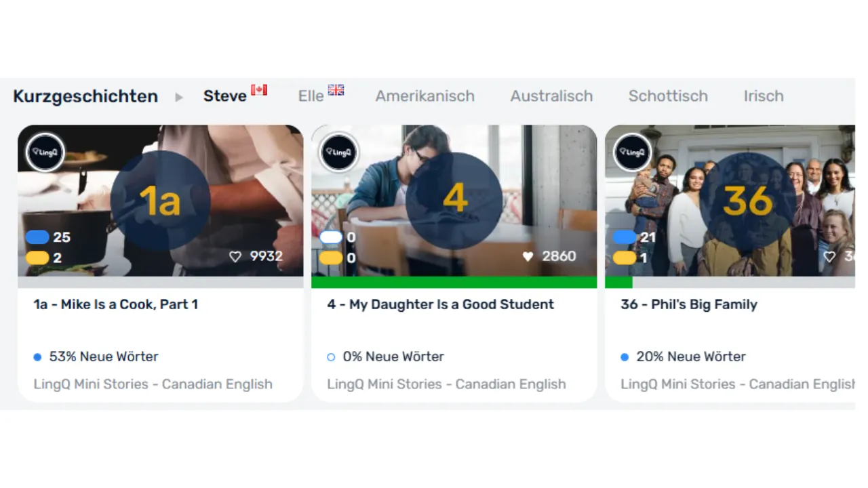Select the Schottisch tab
The height and width of the screenshot is (488, 868).
click(x=668, y=96)
